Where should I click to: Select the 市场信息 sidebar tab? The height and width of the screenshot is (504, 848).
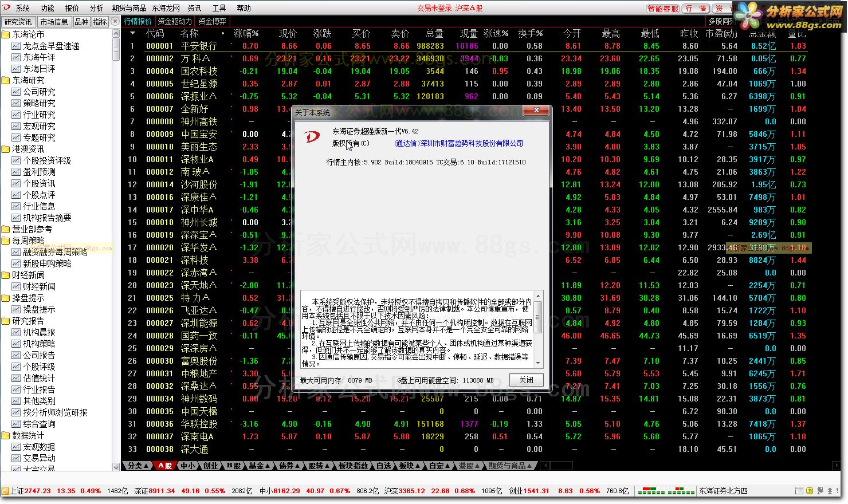[54, 22]
